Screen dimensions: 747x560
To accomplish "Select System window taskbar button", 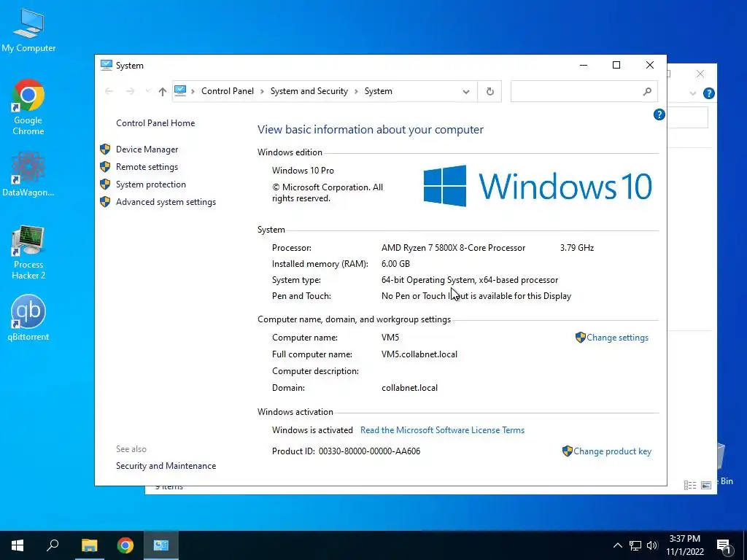I will (x=161, y=545).
